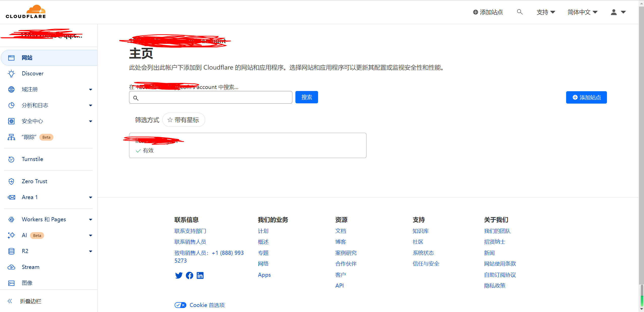
Task: Open Twitter icon in footer
Action: click(x=179, y=275)
